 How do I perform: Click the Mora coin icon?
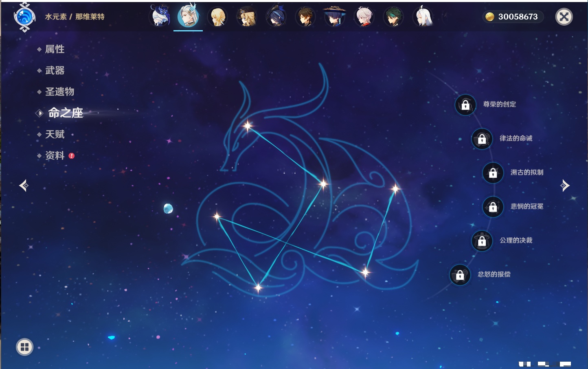tap(490, 17)
